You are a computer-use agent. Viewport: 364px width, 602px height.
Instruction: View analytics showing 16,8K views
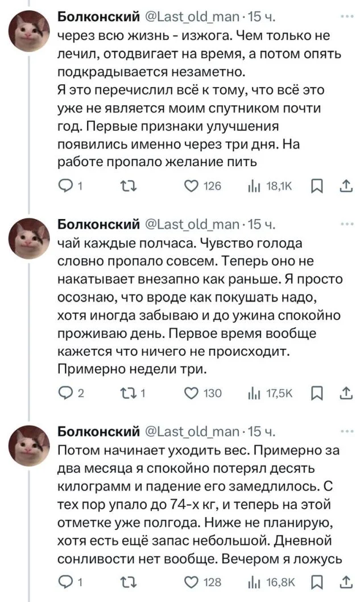[x=254, y=582]
